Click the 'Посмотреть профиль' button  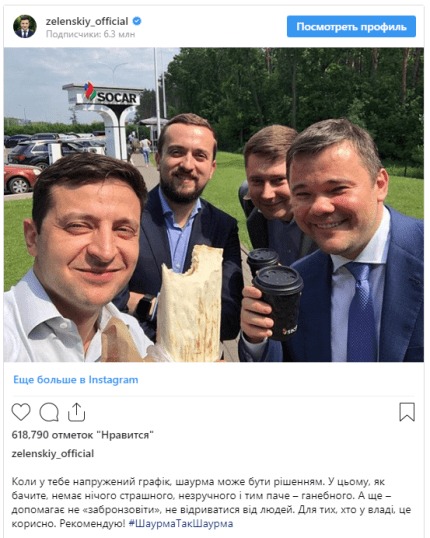click(351, 26)
